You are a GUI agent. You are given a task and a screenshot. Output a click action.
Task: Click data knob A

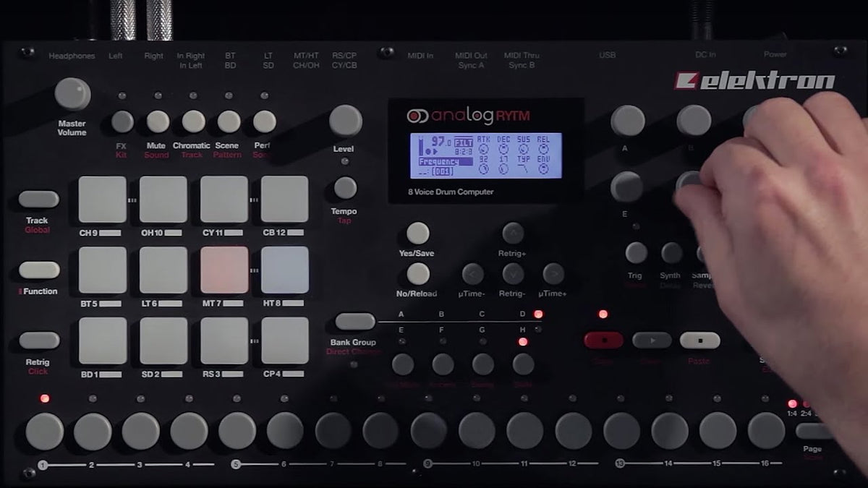627,121
